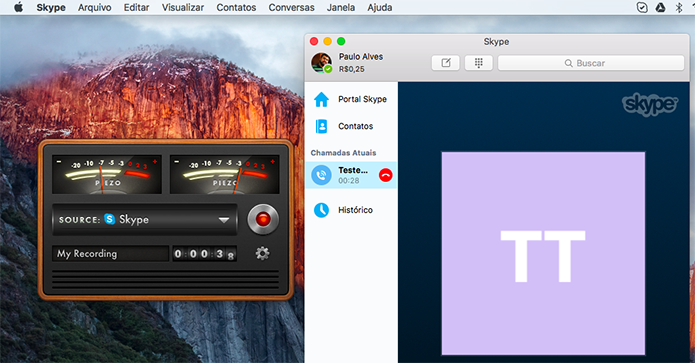Click the Skype icon in Piezo source
Image resolution: width=695 pixels, height=363 pixels.
(x=109, y=219)
